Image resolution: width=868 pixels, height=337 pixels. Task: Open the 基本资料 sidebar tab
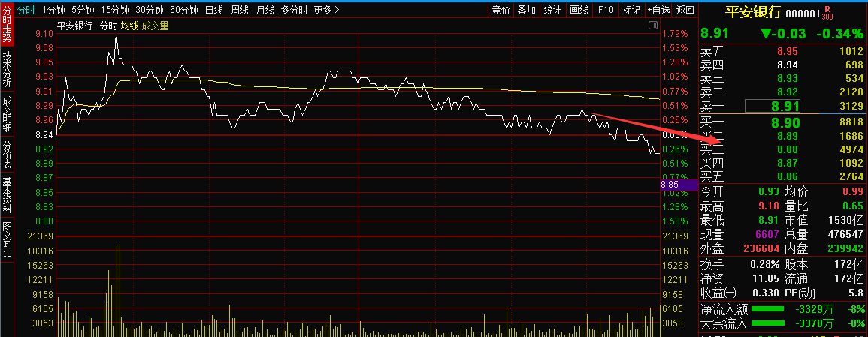click(x=7, y=195)
